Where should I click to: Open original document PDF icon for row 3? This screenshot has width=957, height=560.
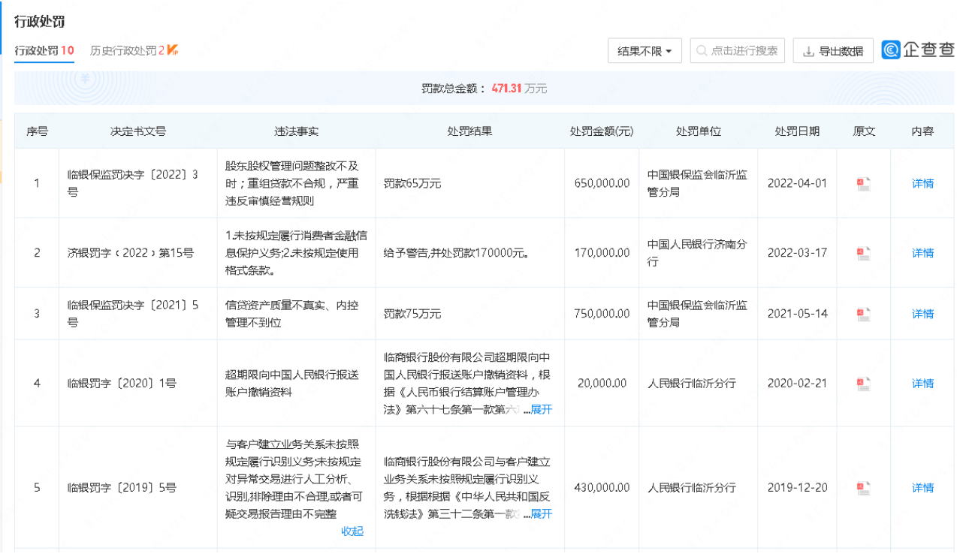[864, 314]
